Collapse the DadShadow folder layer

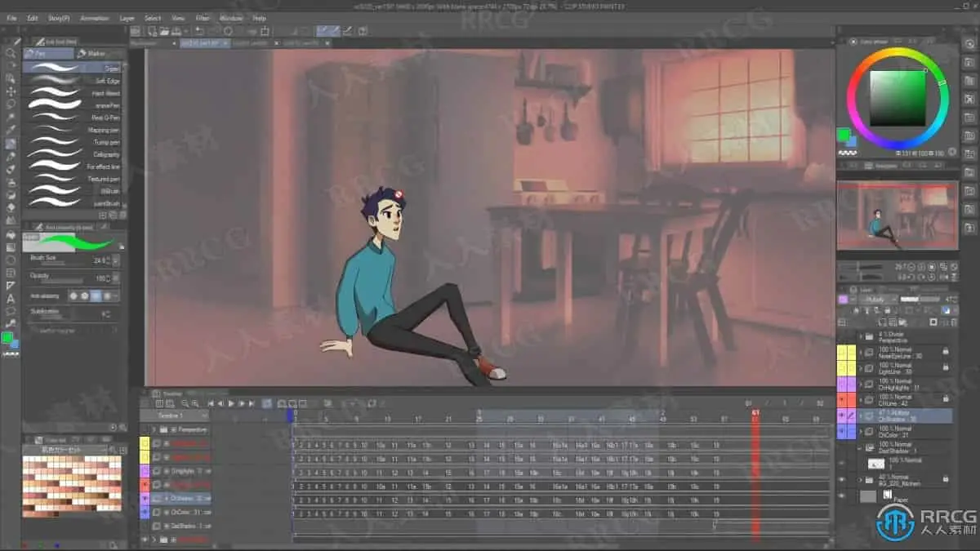pos(860,447)
